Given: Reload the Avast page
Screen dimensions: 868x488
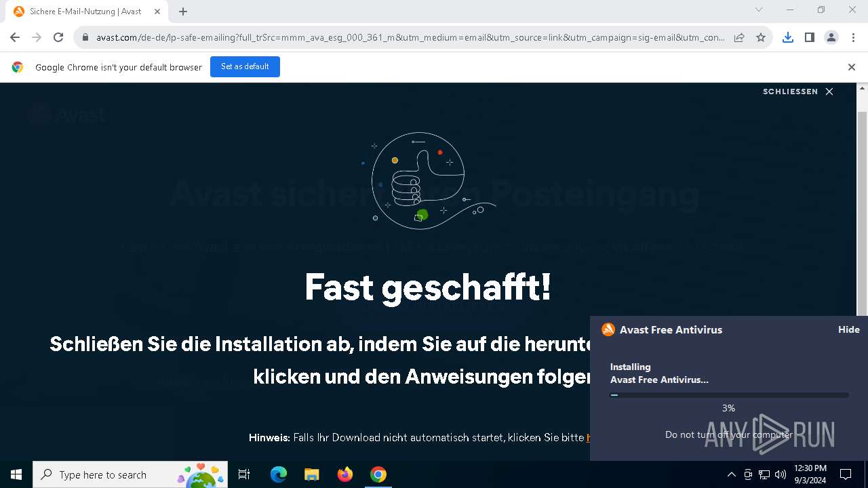Looking at the screenshot, I should (58, 37).
